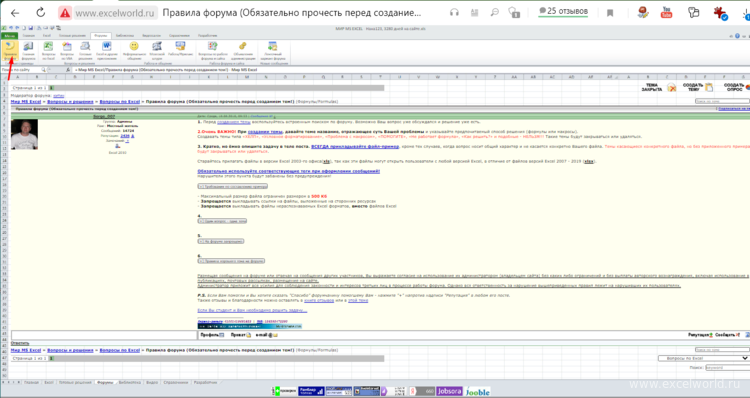Click the Ответить link below the post

click(20, 343)
